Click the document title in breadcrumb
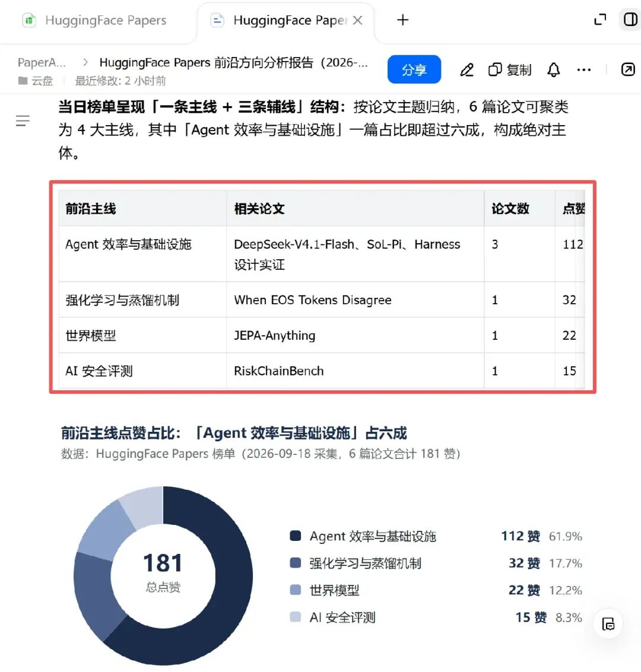The height and width of the screenshot is (672, 641). [234, 62]
